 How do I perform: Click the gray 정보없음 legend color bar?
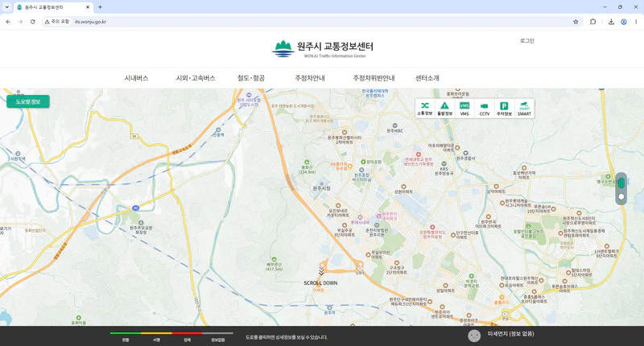tap(217, 333)
